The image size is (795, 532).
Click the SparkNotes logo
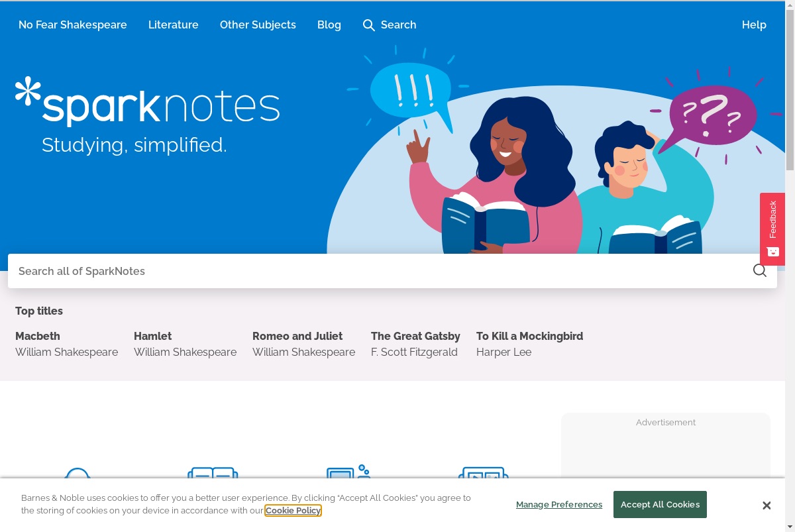[x=148, y=101]
